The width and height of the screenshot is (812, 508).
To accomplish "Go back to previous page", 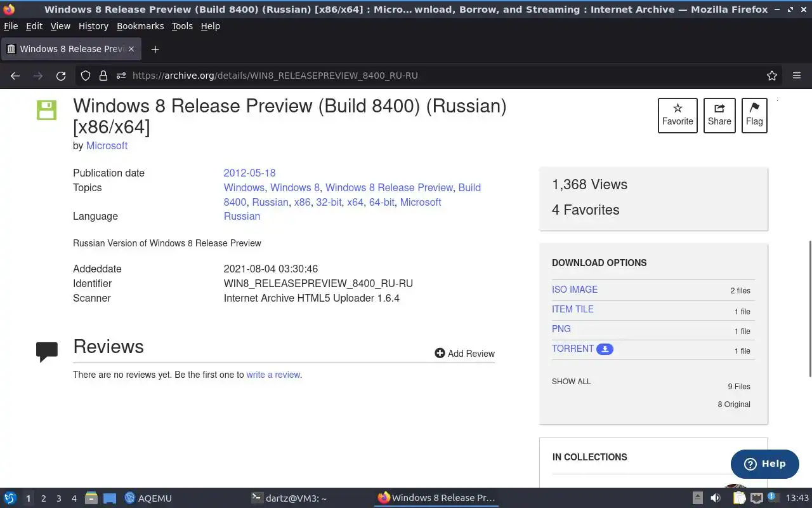I will pos(15,76).
